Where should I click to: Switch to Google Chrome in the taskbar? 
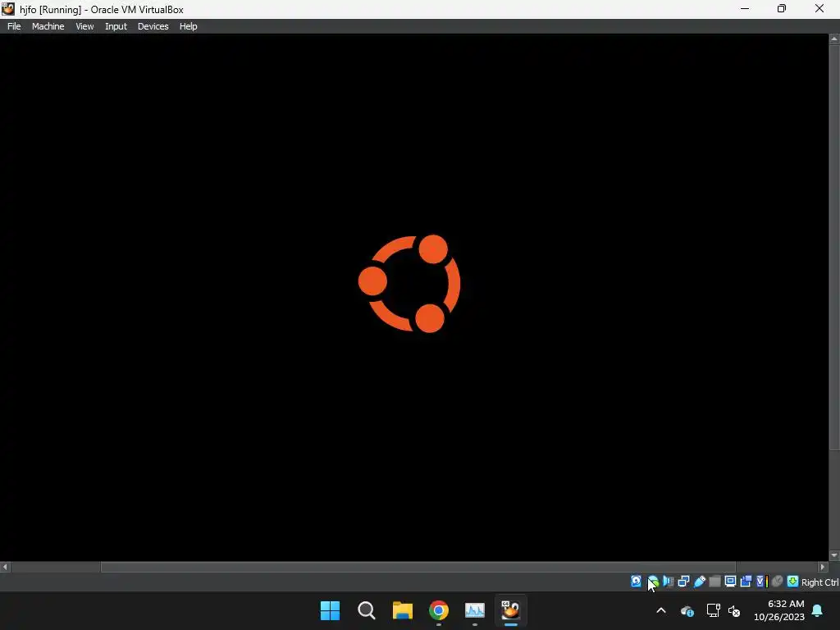pos(439,610)
